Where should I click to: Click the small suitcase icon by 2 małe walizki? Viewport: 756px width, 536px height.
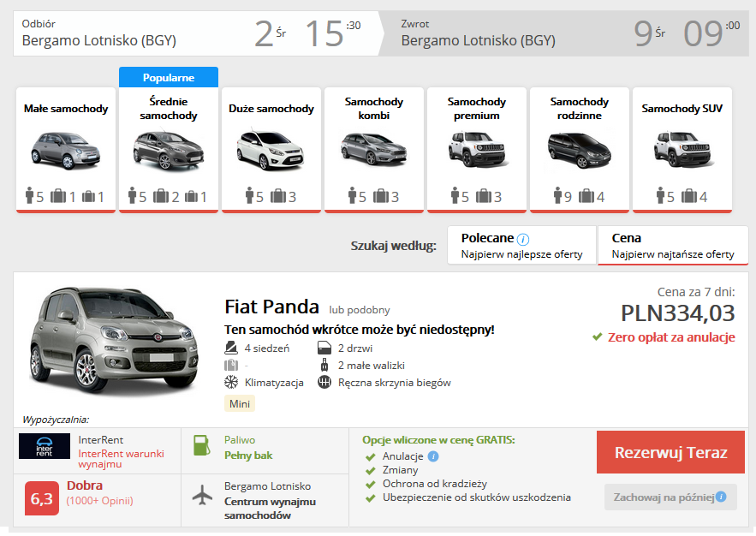(x=324, y=365)
